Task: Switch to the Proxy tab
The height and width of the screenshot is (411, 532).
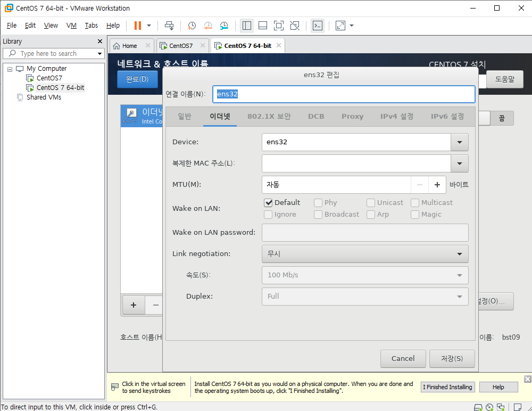Action: [352, 117]
